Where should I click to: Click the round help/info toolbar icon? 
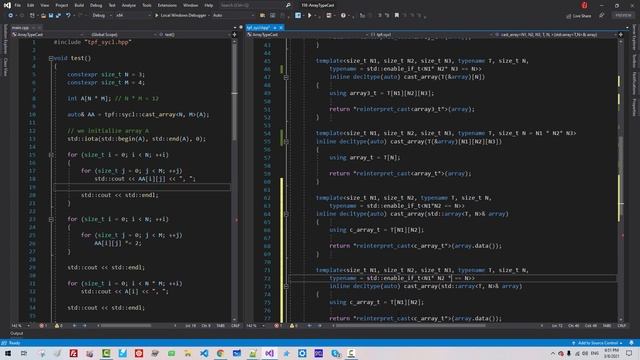(x=343, y=16)
